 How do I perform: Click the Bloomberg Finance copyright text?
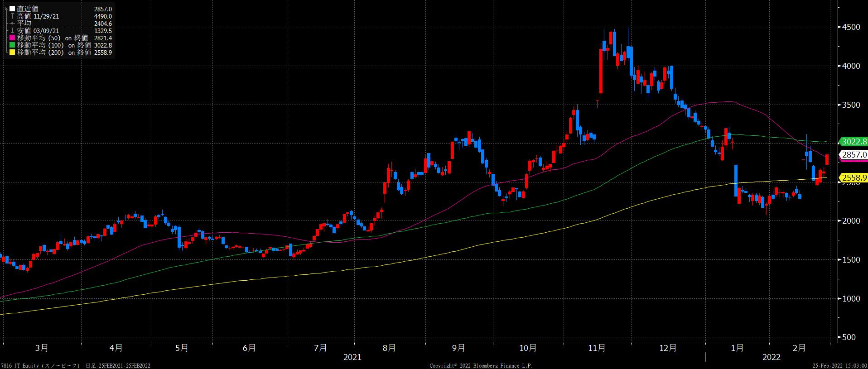[481, 365]
